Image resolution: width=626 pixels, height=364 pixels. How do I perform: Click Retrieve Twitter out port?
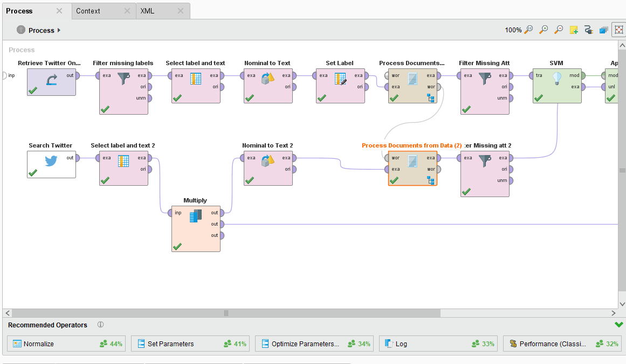tap(78, 75)
